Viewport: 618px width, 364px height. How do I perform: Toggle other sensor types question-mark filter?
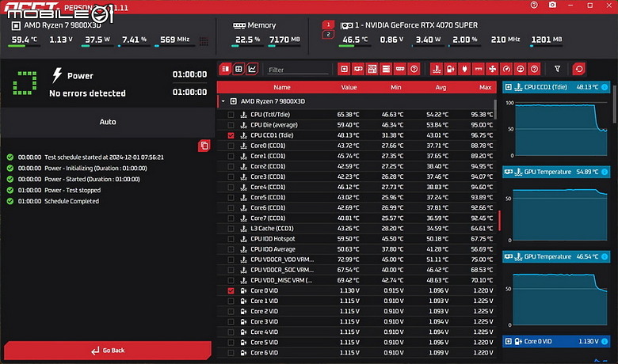coord(535,70)
